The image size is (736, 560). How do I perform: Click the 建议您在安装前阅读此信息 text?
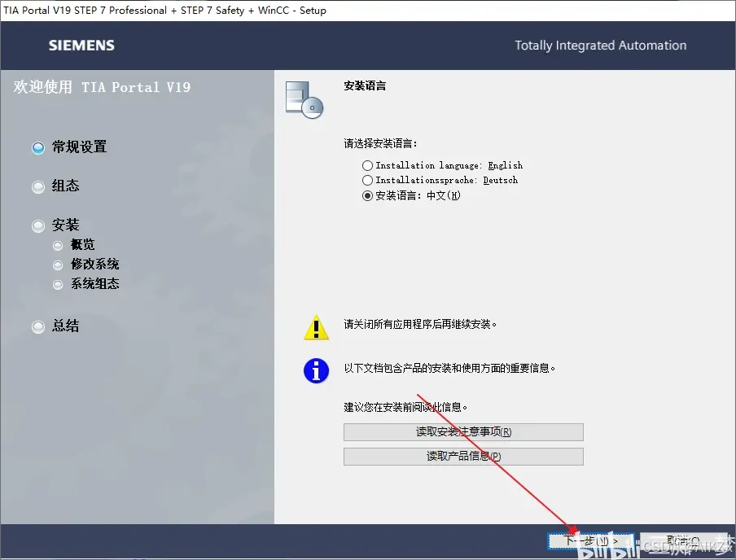(405, 407)
